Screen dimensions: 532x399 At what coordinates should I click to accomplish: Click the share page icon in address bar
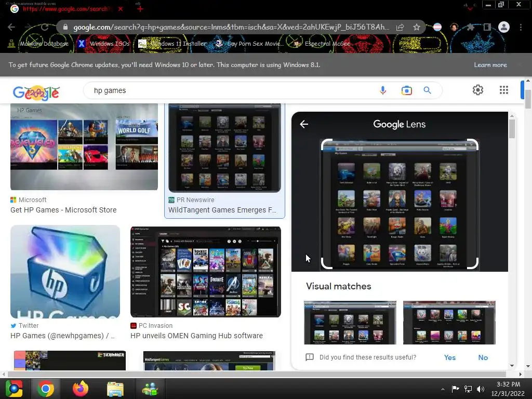pos(400,27)
